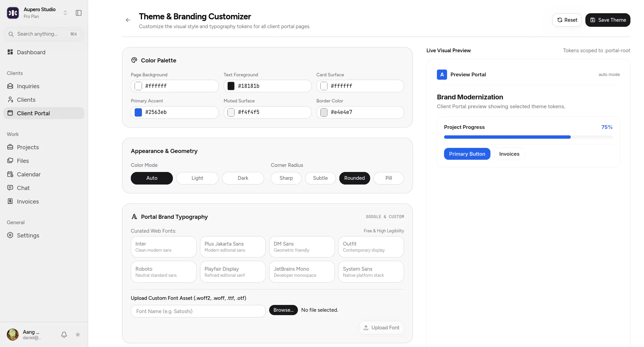Select Client Portal in the sidebar
The image size is (644, 347).
tap(44, 113)
